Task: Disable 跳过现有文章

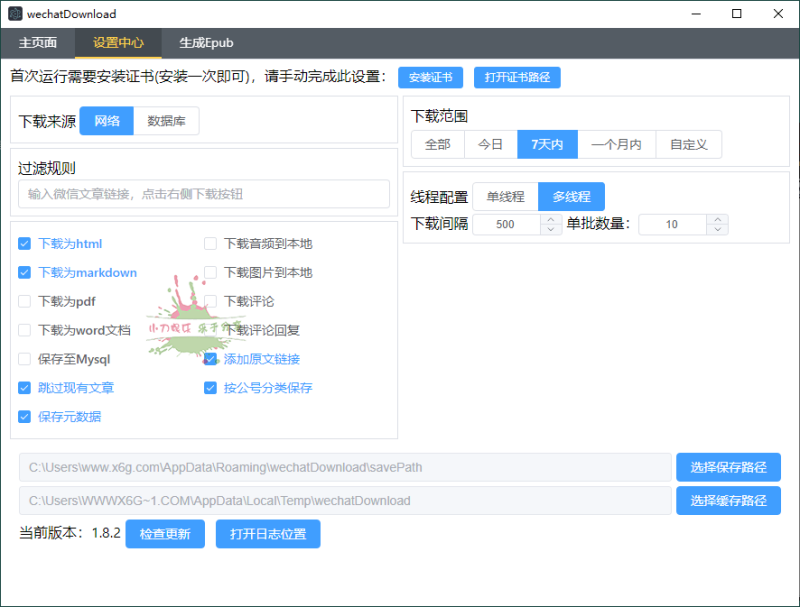Action: click(24, 388)
